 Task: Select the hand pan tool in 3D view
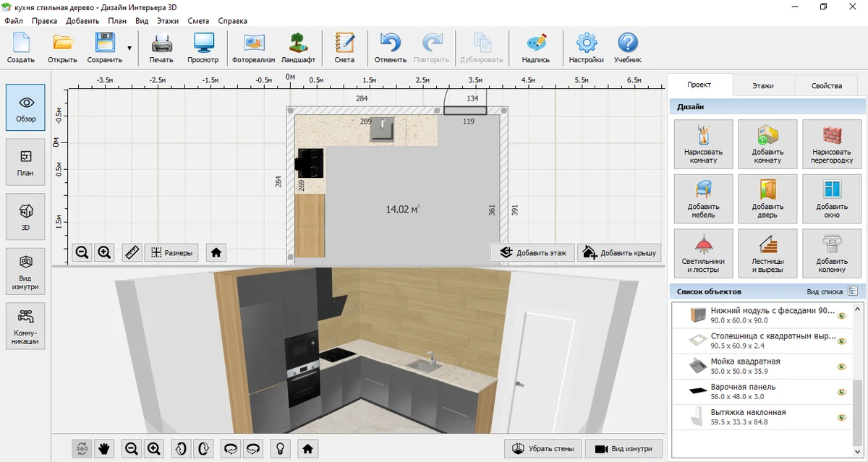point(104,448)
